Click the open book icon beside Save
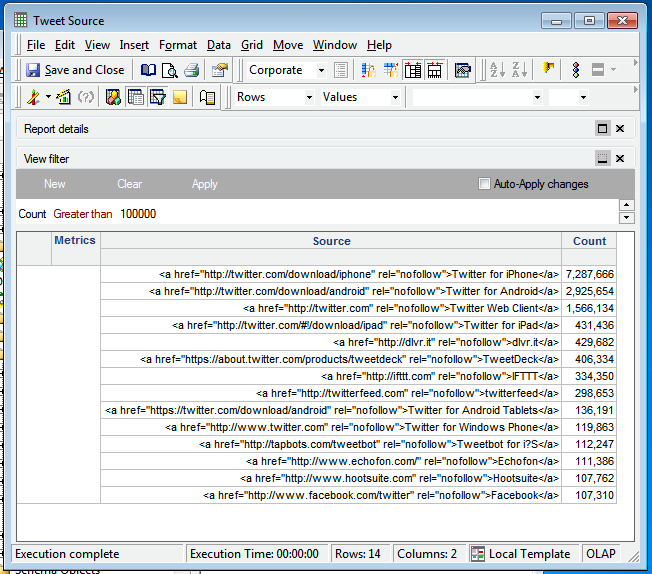 (148, 70)
